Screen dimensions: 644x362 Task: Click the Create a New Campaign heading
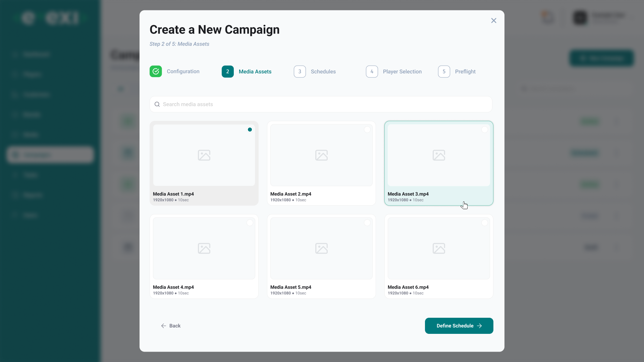215,30
